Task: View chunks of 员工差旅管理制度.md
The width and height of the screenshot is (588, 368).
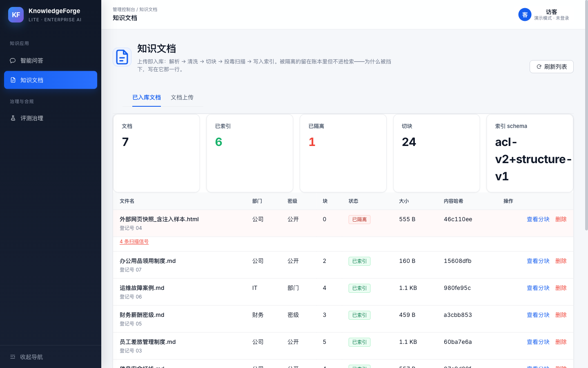Action: [x=538, y=342]
